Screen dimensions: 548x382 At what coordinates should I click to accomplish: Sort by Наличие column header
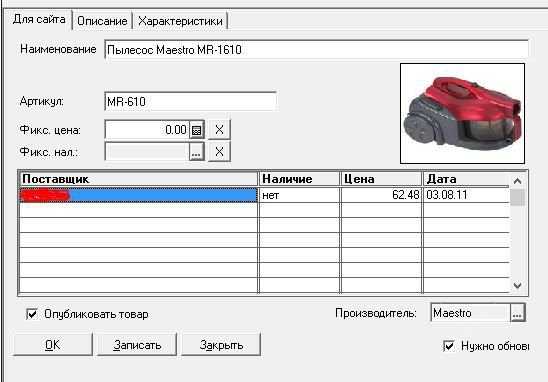click(x=299, y=179)
